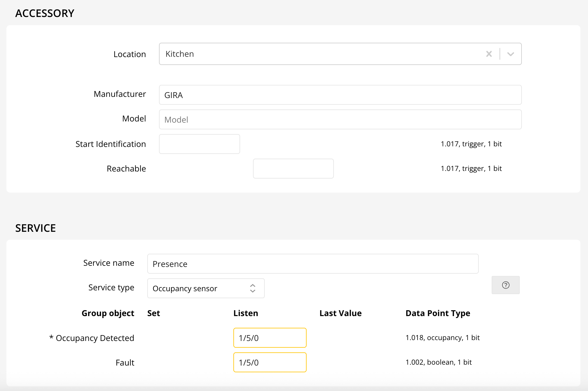This screenshot has height=391, width=588.
Task: Edit the Service name Presence field
Action: (x=313, y=264)
